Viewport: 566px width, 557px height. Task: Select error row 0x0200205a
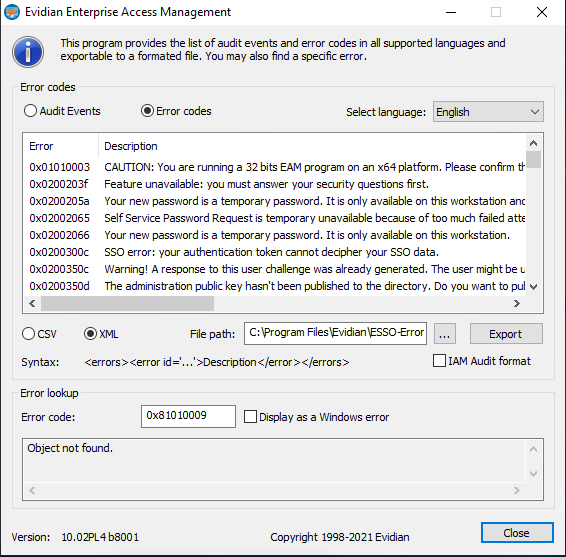(x=274, y=201)
